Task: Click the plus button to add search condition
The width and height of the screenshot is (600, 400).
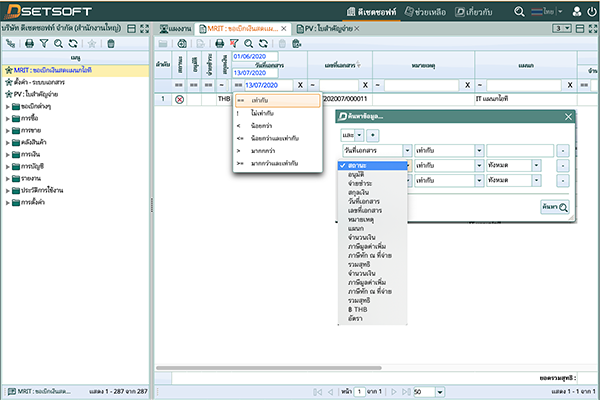Action: pyautogui.click(x=374, y=133)
